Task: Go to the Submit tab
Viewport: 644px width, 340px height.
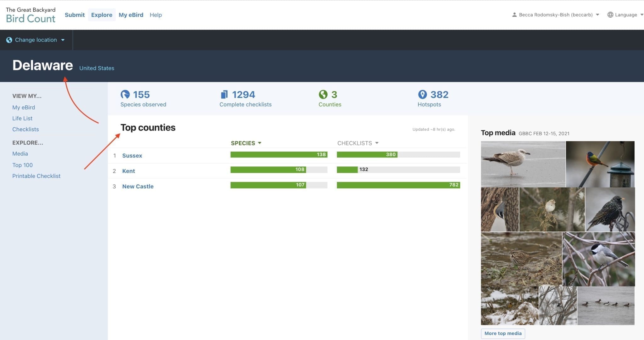Action: 75,15
